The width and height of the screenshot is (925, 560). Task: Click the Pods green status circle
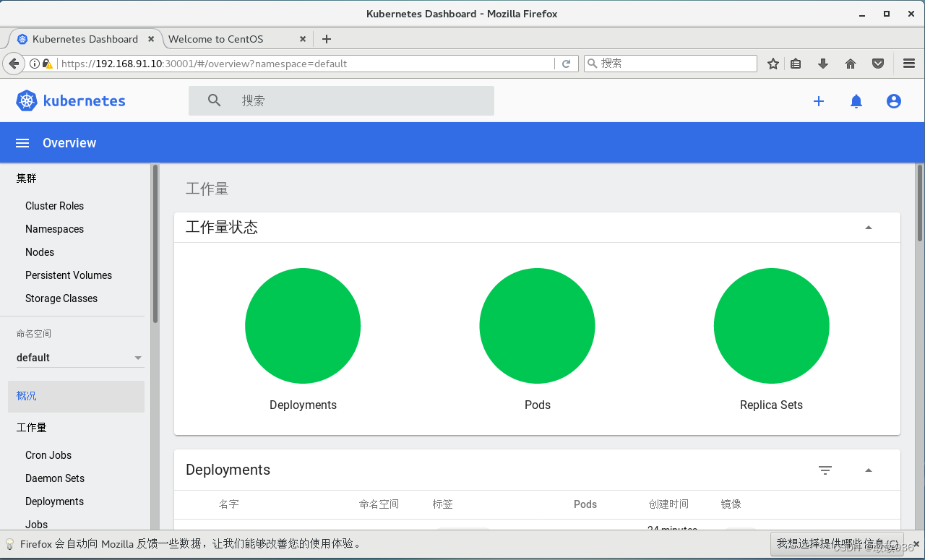[537, 326]
